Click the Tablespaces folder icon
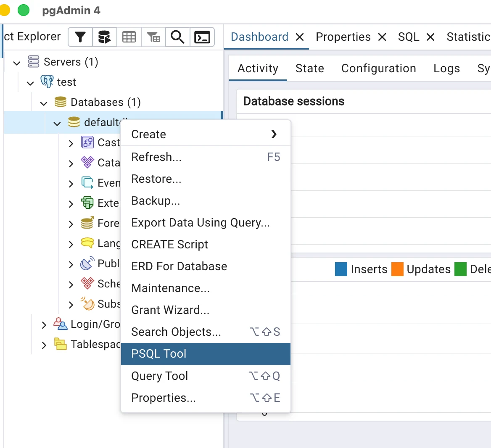491x448 pixels. (61, 344)
